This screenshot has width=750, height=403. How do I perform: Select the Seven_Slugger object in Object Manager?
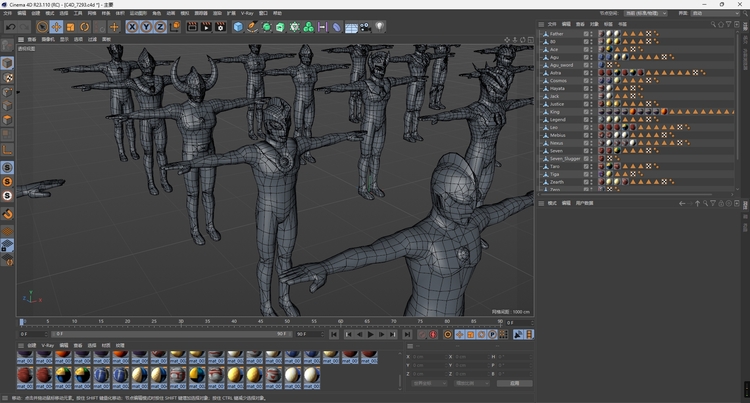[x=564, y=159]
